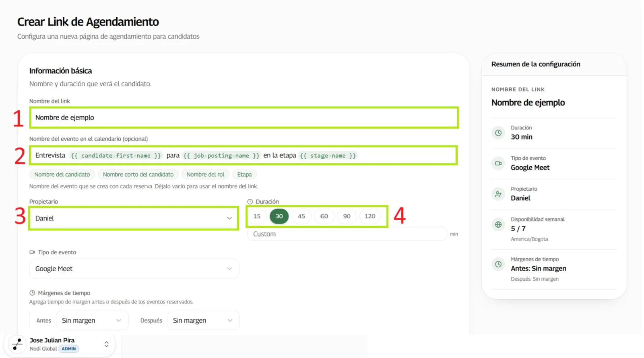Click the {{ stage-name }} template variable
This screenshot has width=644, height=358.
(x=328, y=156)
